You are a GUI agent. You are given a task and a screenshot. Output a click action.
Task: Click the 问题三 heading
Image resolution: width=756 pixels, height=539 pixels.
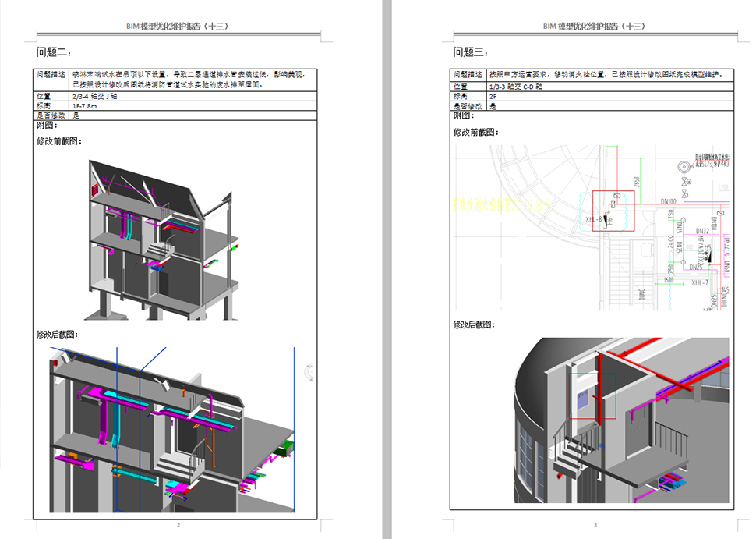(471, 52)
